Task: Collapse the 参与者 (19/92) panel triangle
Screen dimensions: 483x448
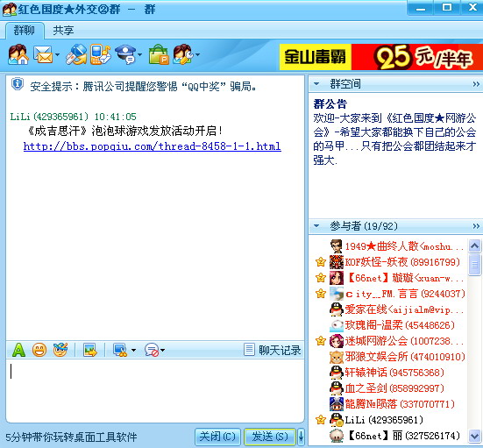Action: tap(316, 226)
